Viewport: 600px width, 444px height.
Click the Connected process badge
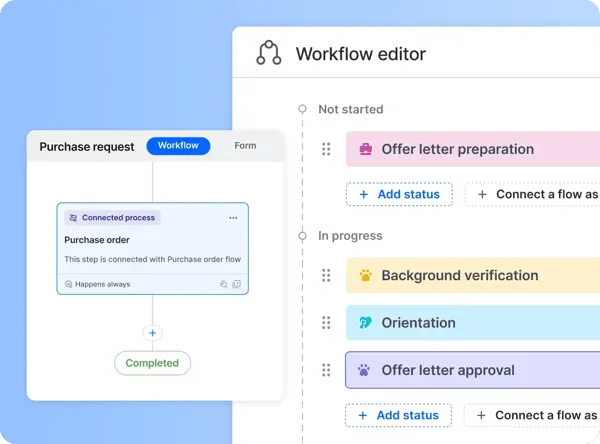point(112,218)
